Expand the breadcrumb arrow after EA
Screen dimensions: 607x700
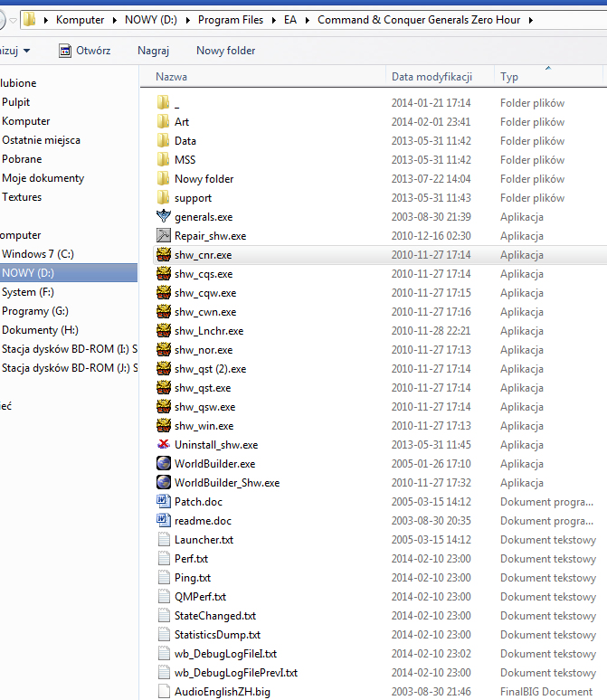(x=308, y=19)
